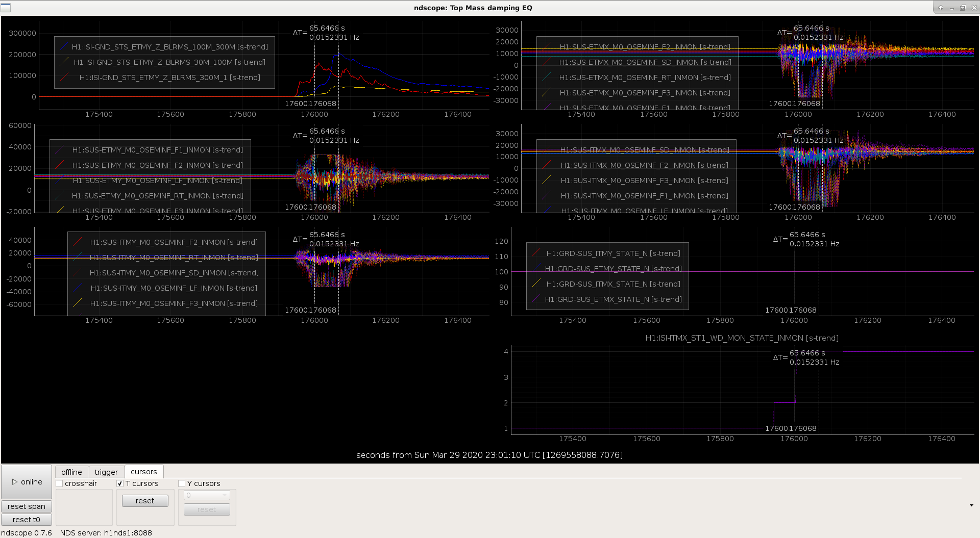Viewport: 980px width, 538px height.
Task: Open the window menu icon in title bar
Action: (x=6, y=8)
